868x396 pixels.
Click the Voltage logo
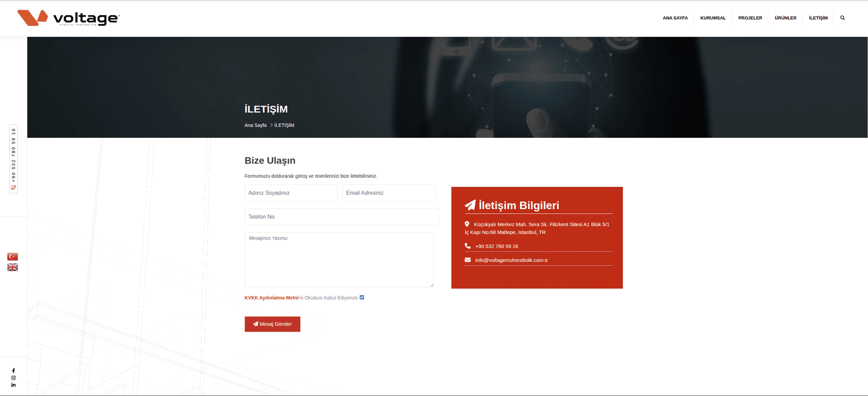pos(68,18)
